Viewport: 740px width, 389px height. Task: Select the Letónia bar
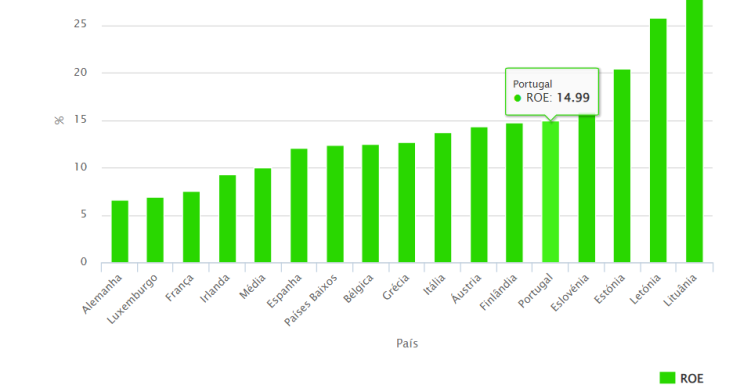(658, 140)
